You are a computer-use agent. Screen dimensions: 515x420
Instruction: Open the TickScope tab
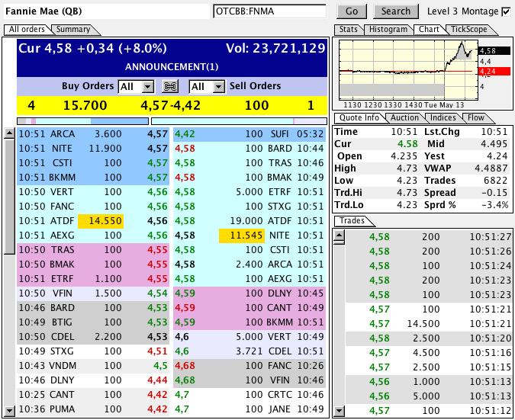click(x=469, y=29)
